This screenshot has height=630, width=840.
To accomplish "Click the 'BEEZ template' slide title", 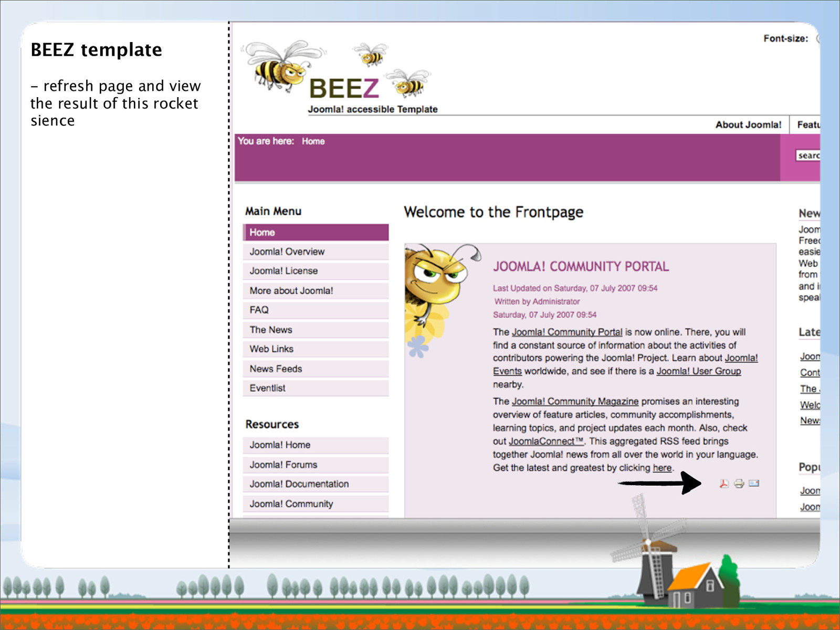I will click(x=96, y=49).
